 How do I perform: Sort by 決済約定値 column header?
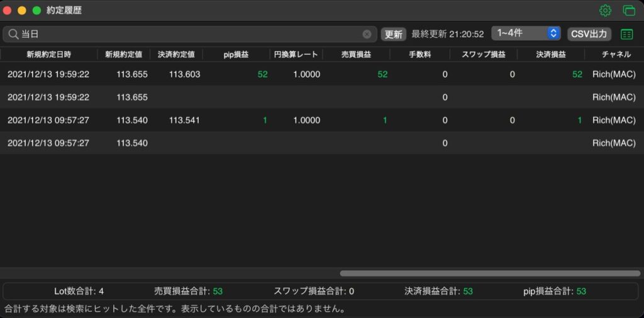(x=176, y=54)
